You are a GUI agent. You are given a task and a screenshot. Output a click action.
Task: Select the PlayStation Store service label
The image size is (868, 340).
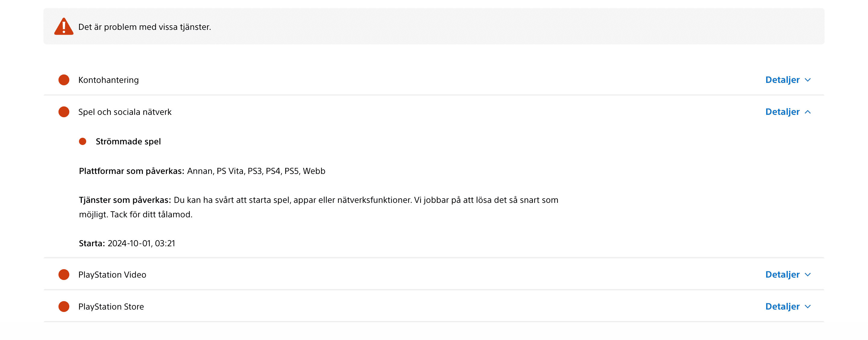[x=111, y=307]
